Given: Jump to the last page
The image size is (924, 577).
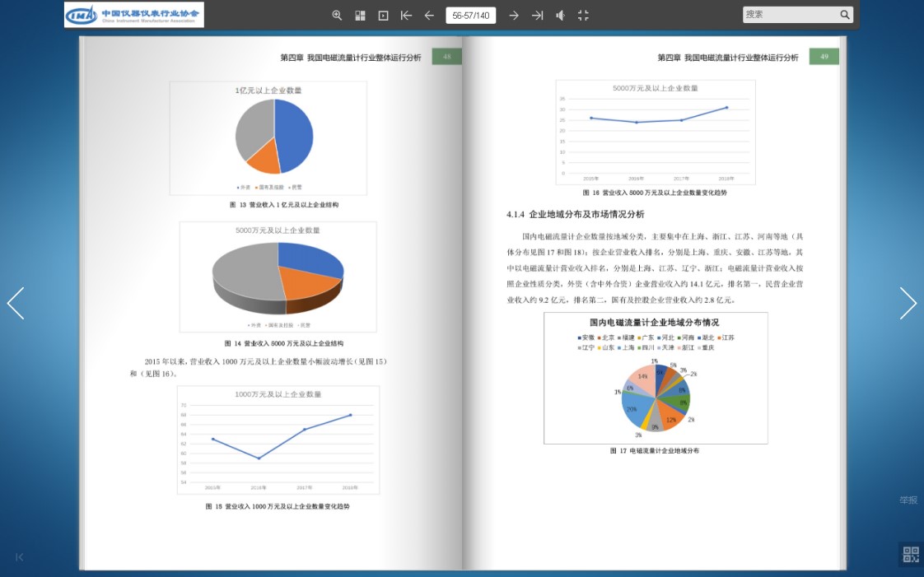Looking at the screenshot, I should pos(537,16).
